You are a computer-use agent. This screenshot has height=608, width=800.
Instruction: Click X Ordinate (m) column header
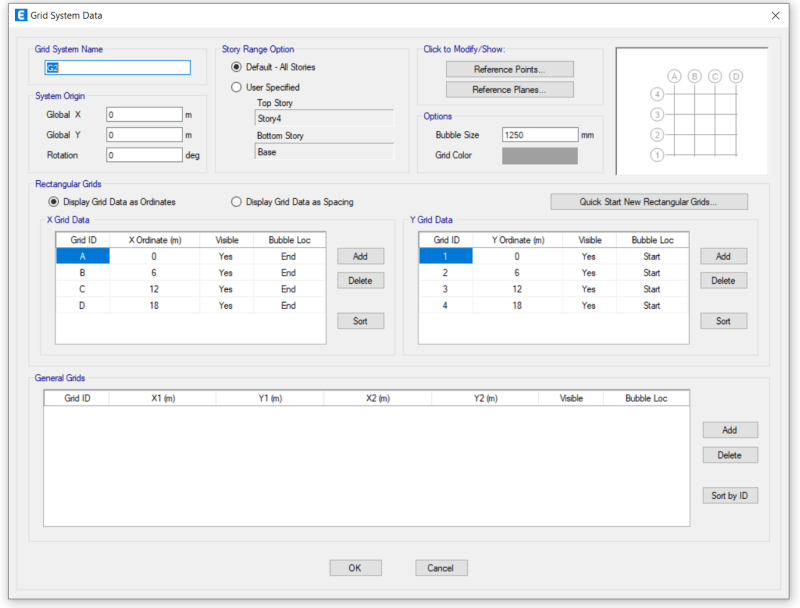point(155,240)
